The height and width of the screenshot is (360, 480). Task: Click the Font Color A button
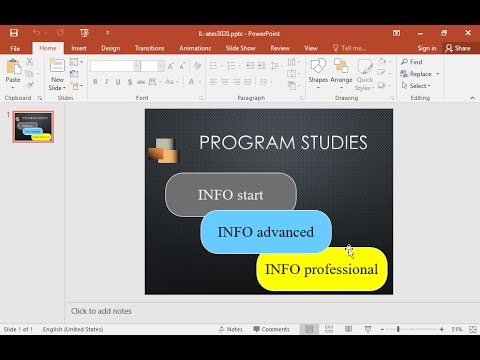tap(192, 82)
